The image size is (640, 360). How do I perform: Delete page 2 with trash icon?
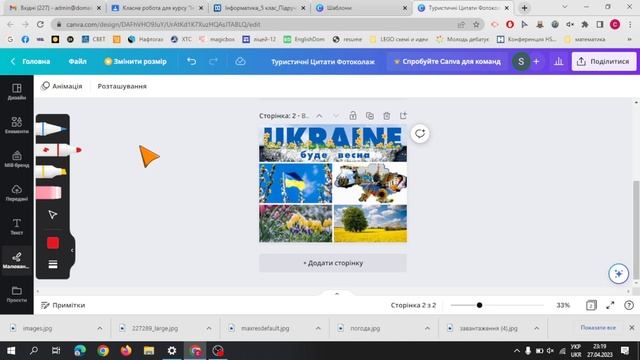click(387, 116)
